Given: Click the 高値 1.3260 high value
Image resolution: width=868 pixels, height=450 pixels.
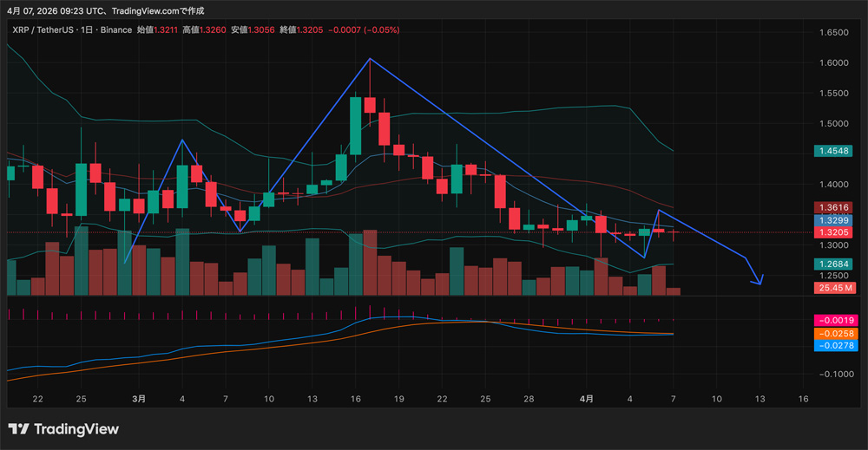Looking at the screenshot, I should [207, 30].
